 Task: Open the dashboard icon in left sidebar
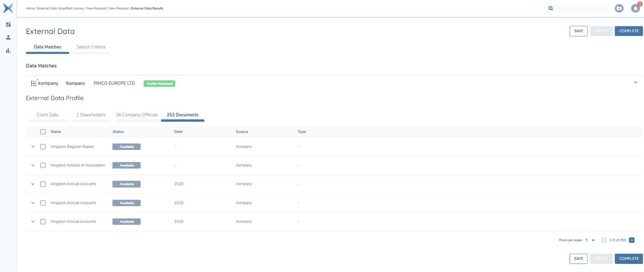click(x=8, y=25)
